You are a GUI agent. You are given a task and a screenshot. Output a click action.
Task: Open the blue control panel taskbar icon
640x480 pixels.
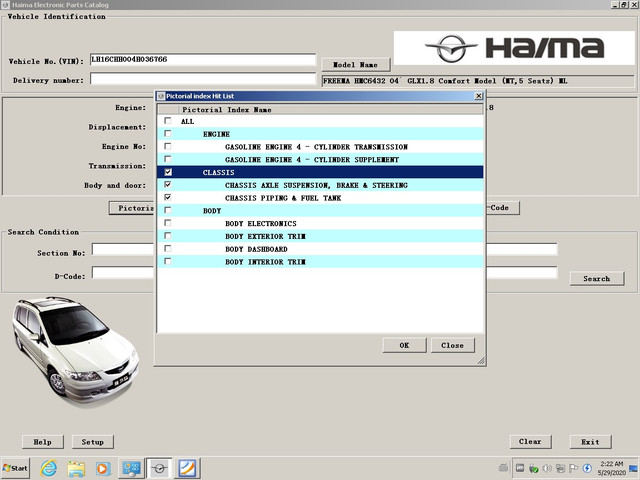point(131,468)
